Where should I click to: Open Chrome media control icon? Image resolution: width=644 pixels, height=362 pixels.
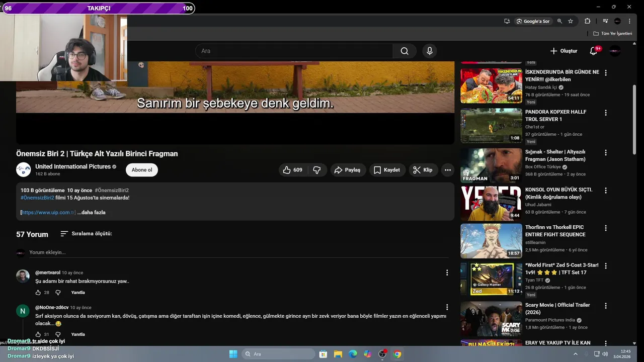(x=605, y=21)
